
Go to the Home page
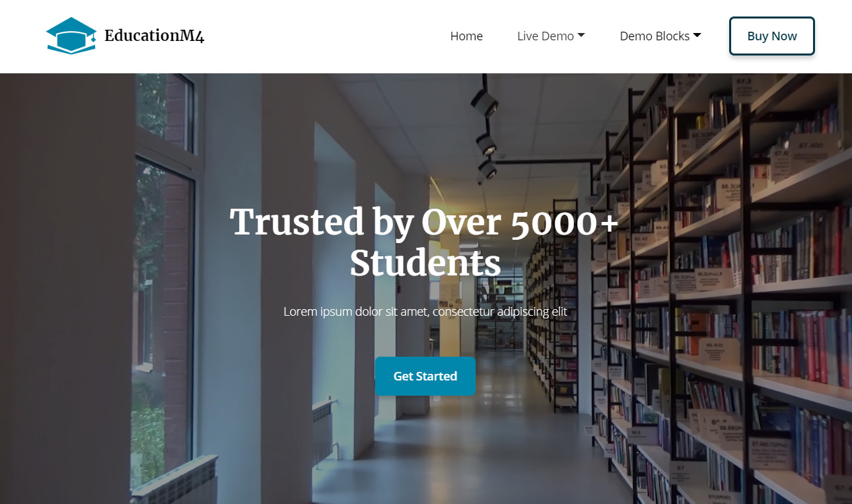pyautogui.click(x=466, y=36)
